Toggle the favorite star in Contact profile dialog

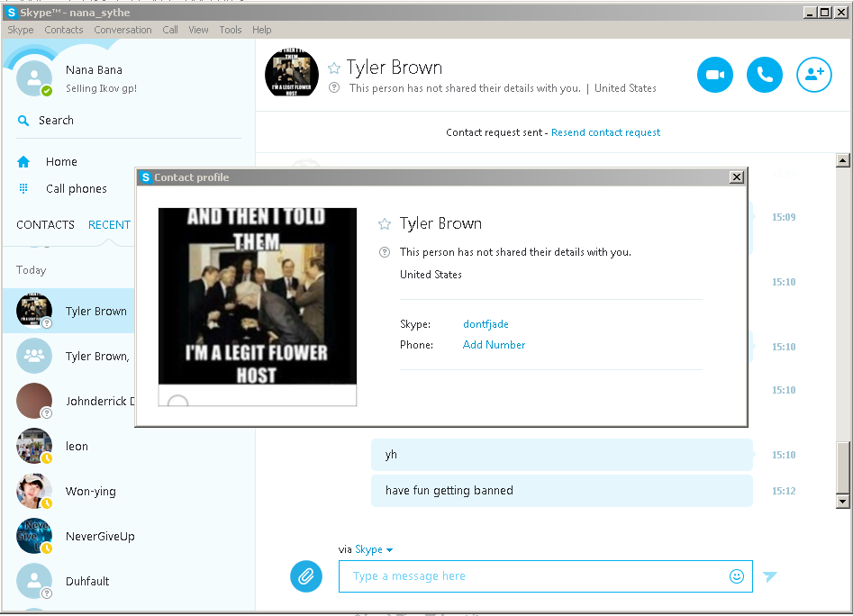click(x=385, y=223)
